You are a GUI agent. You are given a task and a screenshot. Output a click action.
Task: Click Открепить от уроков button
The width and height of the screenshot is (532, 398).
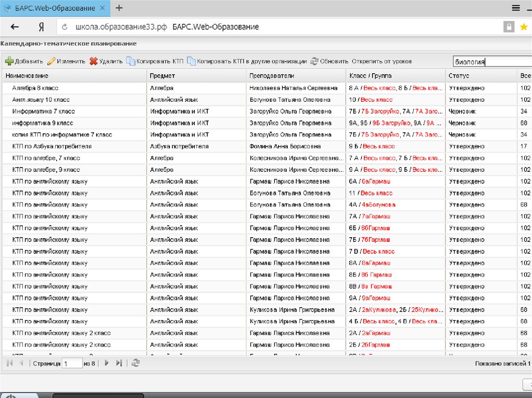click(381, 61)
